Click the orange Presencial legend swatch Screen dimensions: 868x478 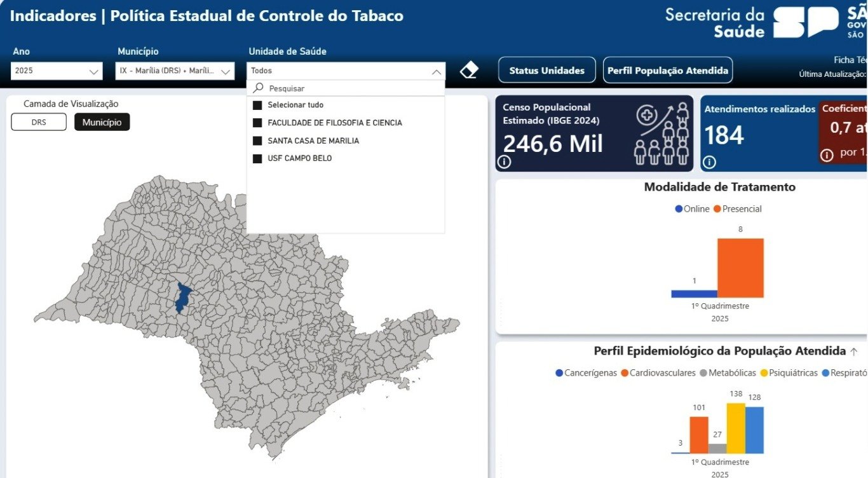click(x=717, y=209)
